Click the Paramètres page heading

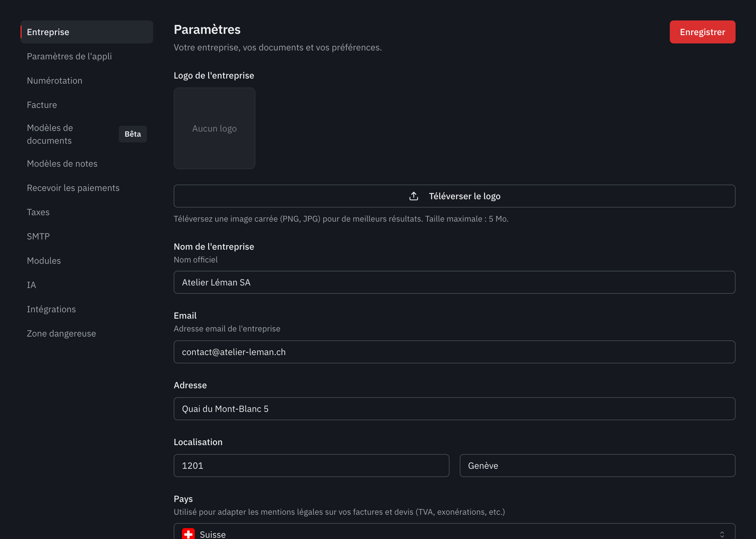pos(207,30)
